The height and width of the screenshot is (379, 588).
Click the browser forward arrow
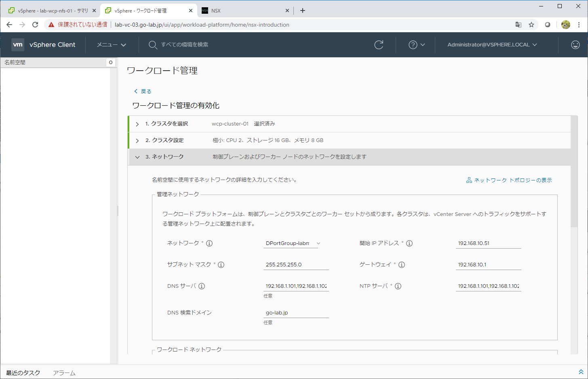(x=22, y=25)
